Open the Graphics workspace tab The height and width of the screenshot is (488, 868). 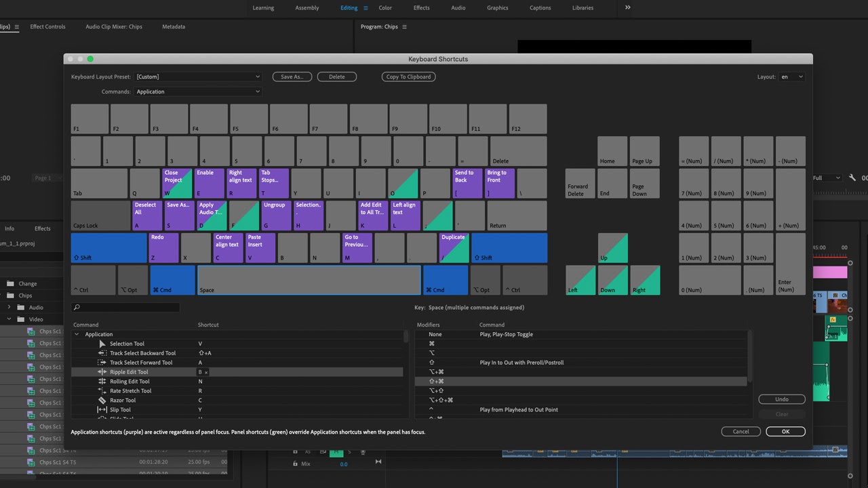[497, 8]
